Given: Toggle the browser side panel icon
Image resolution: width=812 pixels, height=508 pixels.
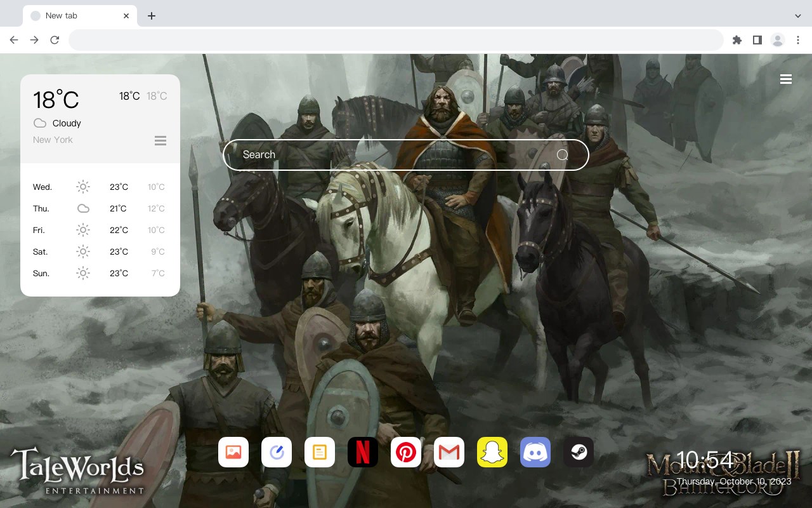Looking at the screenshot, I should coord(757,40).
